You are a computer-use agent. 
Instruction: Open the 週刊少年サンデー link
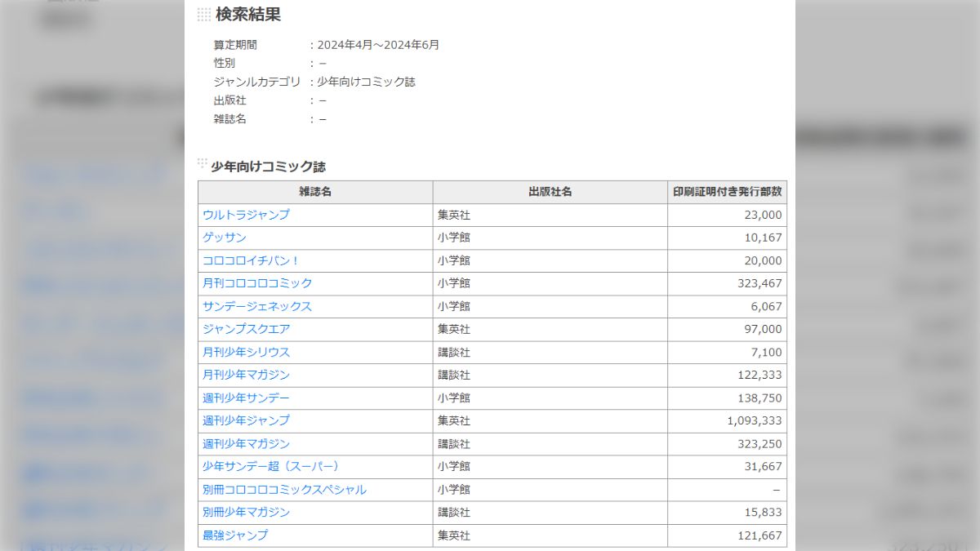click(x=247, y=398)
